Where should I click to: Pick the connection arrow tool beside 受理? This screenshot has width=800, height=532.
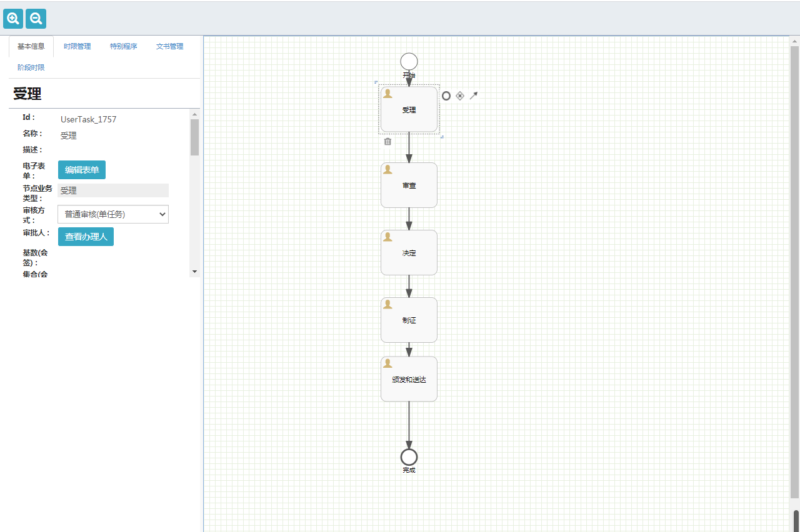[474, 96]
